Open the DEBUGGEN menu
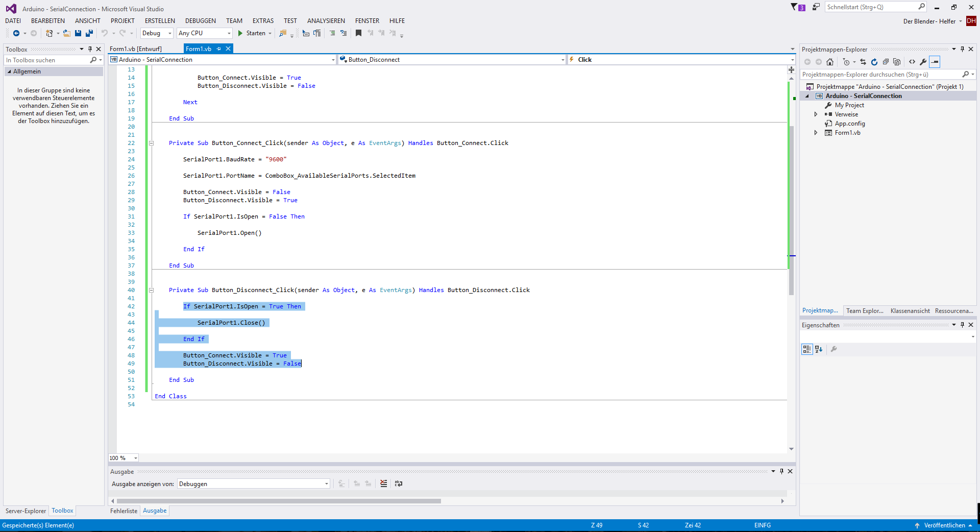Viewport: 980px width, 532px height. pyautogui.click(x=200, y=20)
